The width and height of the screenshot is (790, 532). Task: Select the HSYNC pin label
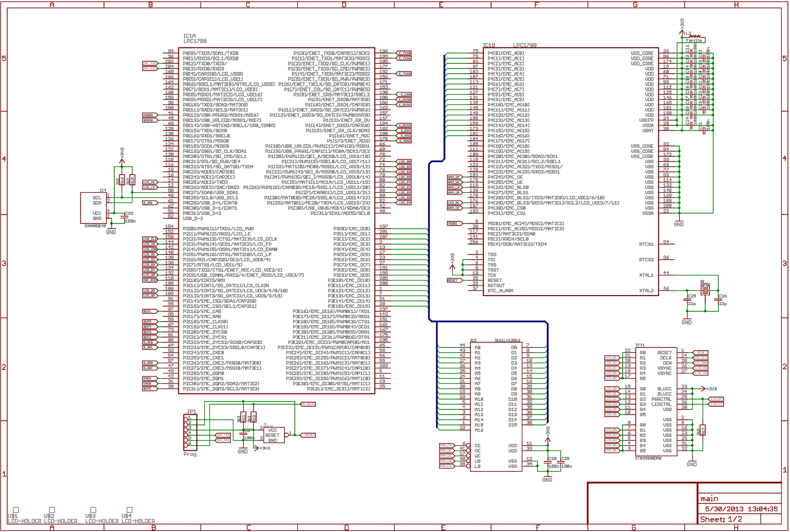pos(665,368)
